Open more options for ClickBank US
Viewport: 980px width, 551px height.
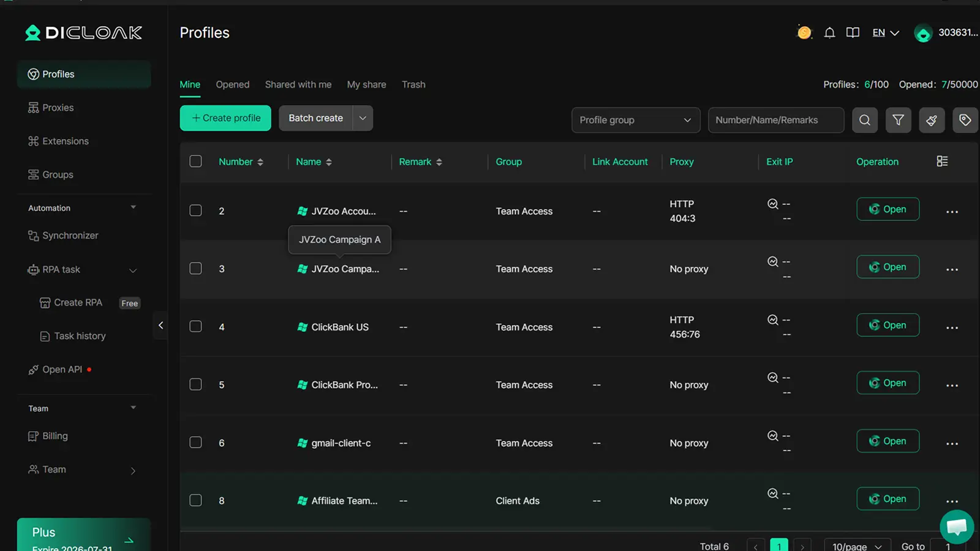952,328
